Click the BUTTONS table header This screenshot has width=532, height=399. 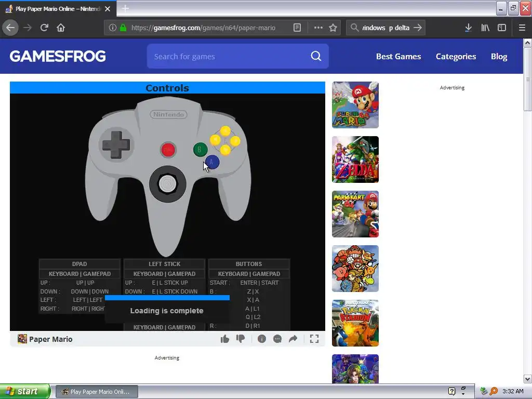[x=249, y=264]
